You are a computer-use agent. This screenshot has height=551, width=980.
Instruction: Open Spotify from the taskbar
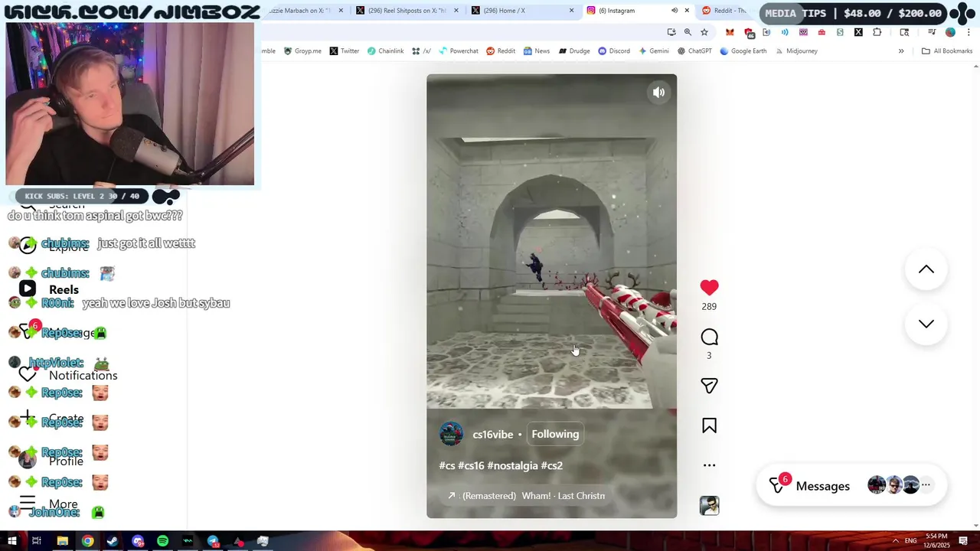tap(162, 541)
